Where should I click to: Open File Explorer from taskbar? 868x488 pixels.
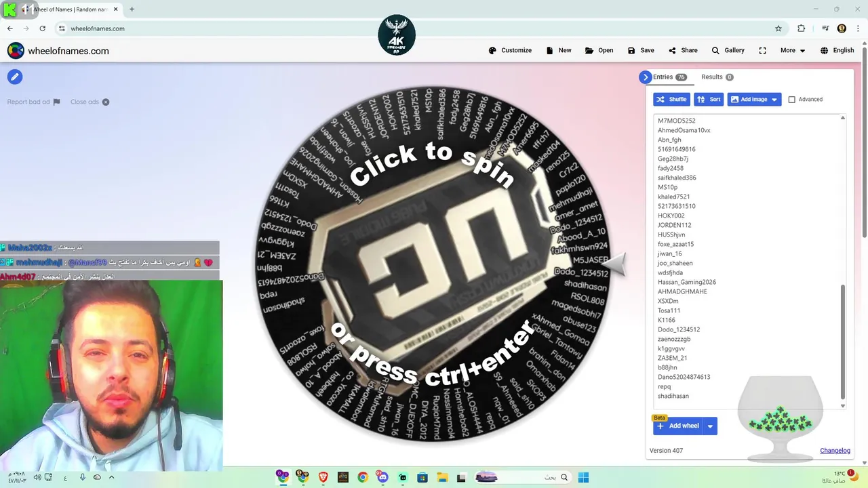[x=441, y=477]
